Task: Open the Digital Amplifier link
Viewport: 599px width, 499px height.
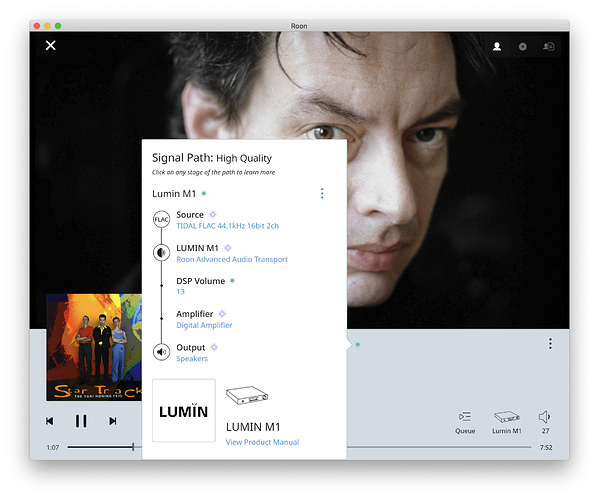Action: [204, 325]
